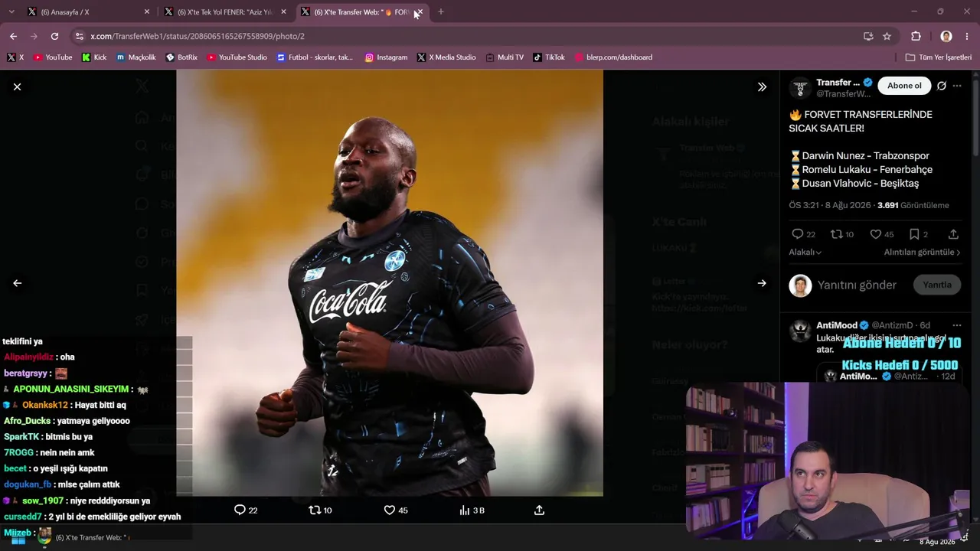Image resolution: width=980 pixels, height=551 pixels.
Task: Collapse the tweet side panel with the double chevron
Action: (762, 87)
